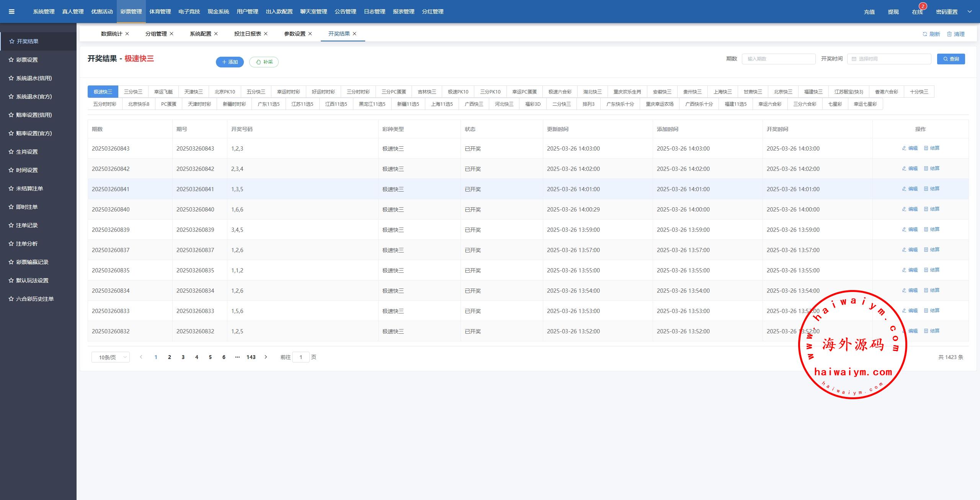The height and width of the screenshot is (500, 980).
Task: Close the 参数设置 tab
Action: (310, 34)
